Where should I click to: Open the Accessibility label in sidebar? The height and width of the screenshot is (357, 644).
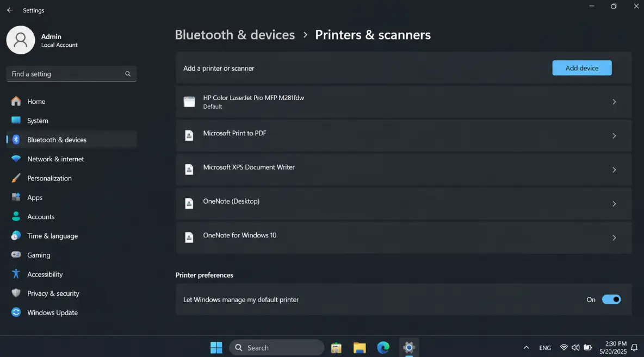(x=45, y=274)
